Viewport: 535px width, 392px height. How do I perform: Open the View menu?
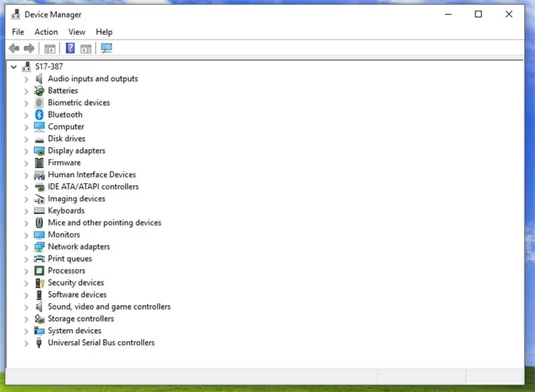coord(77,31)
